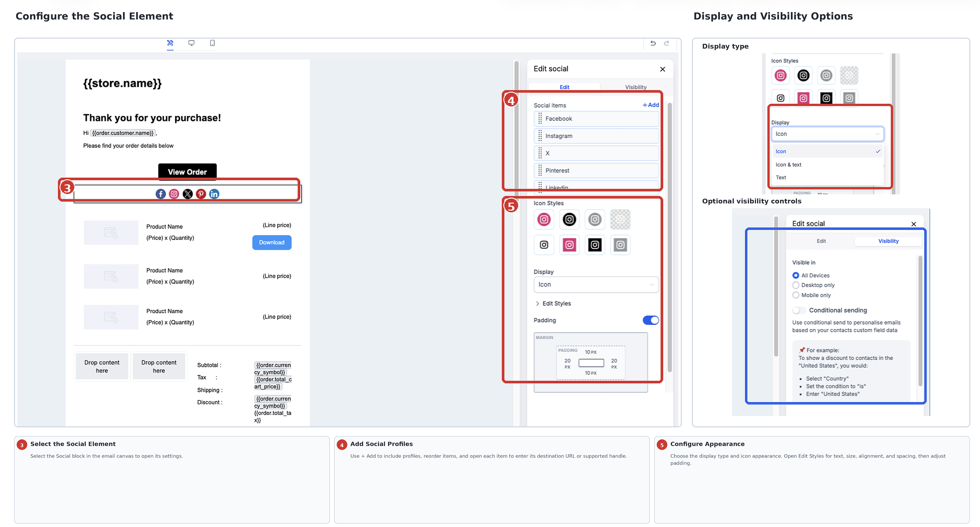The width and height of the screenshot is (980, 527).
Task: Select the design tools icon in top toolbar
Action: pyautogui.click(x=170, y=43)
